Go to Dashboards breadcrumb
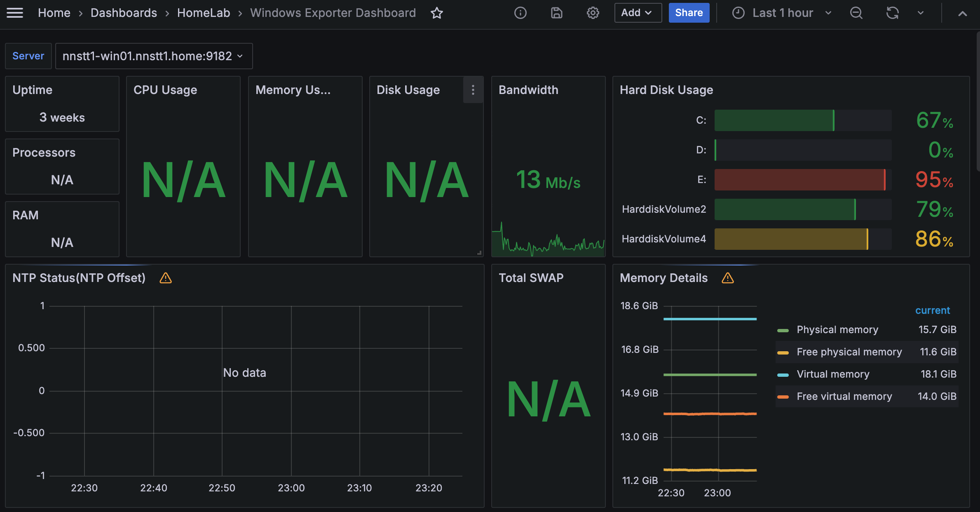Screen dimensions: 980x512 [124, 13]
